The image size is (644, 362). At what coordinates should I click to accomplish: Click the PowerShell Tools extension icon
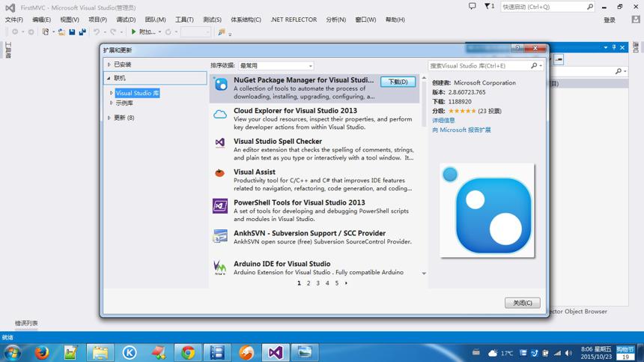220,206
